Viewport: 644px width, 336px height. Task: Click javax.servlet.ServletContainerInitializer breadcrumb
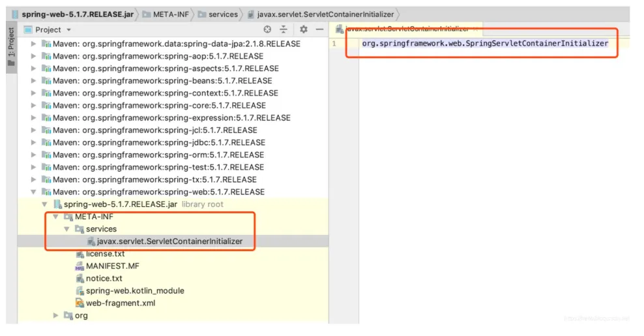[x=325, y=14]
